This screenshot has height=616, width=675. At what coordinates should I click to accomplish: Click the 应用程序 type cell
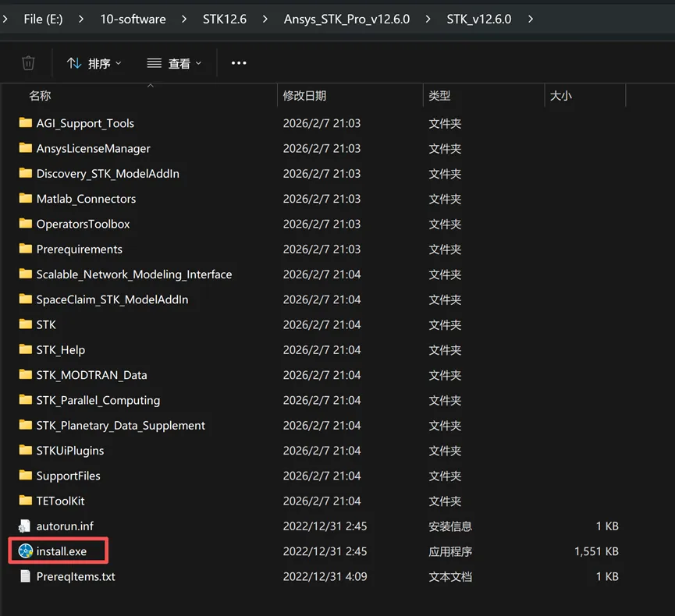(x=449, y=551)
